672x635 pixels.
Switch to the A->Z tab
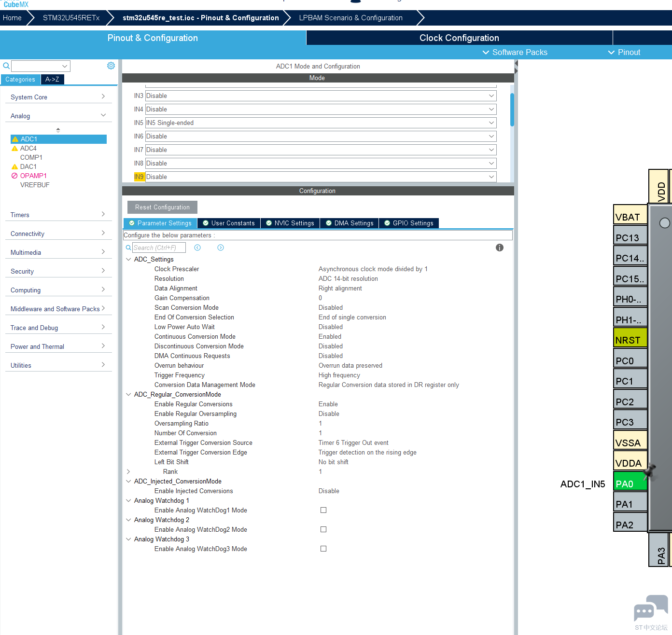(x=53, y=80)
